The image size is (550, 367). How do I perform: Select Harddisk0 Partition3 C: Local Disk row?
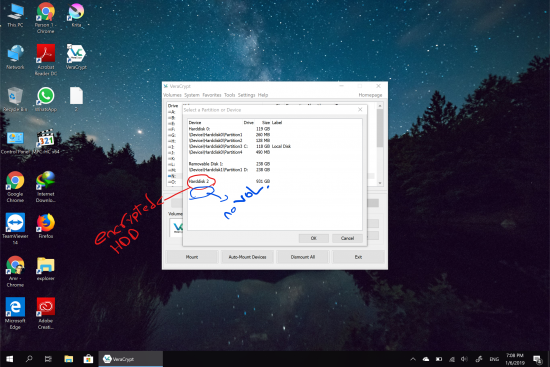(275, 146)
